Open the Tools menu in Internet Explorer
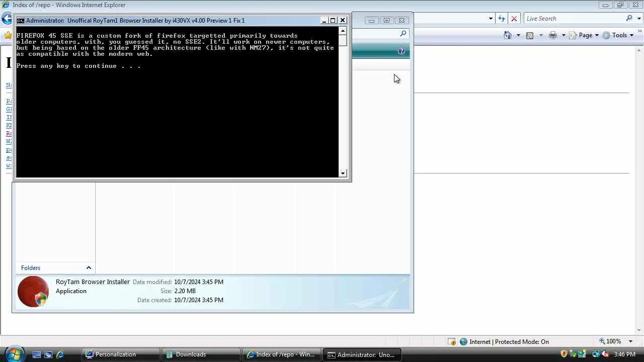Viewport: 644px width, 362px height. [618, 35]
